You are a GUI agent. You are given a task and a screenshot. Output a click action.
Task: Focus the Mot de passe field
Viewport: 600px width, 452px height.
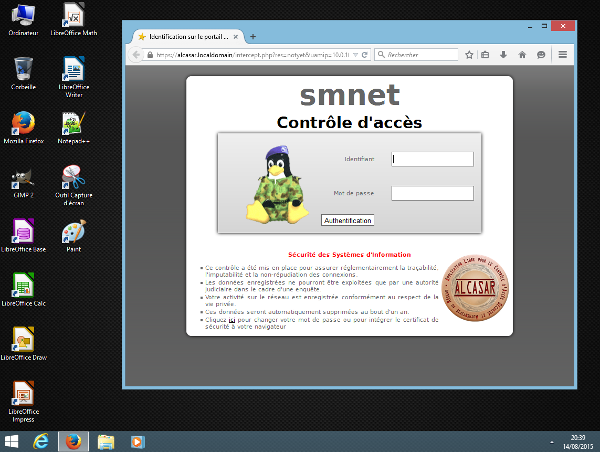[432, 193]
